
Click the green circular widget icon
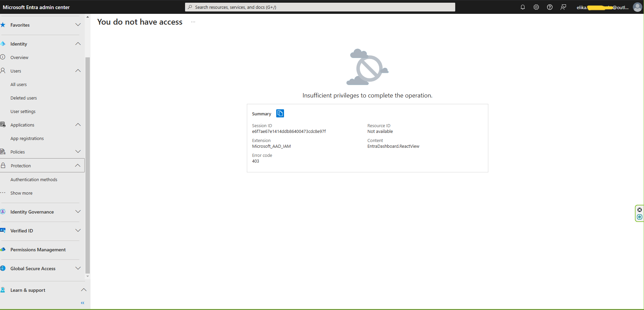[640, 217]
